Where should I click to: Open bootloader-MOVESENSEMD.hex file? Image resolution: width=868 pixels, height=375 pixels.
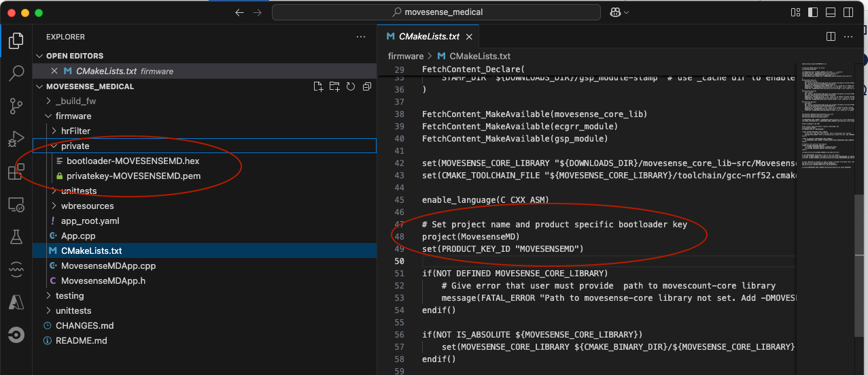click(133, 161)
